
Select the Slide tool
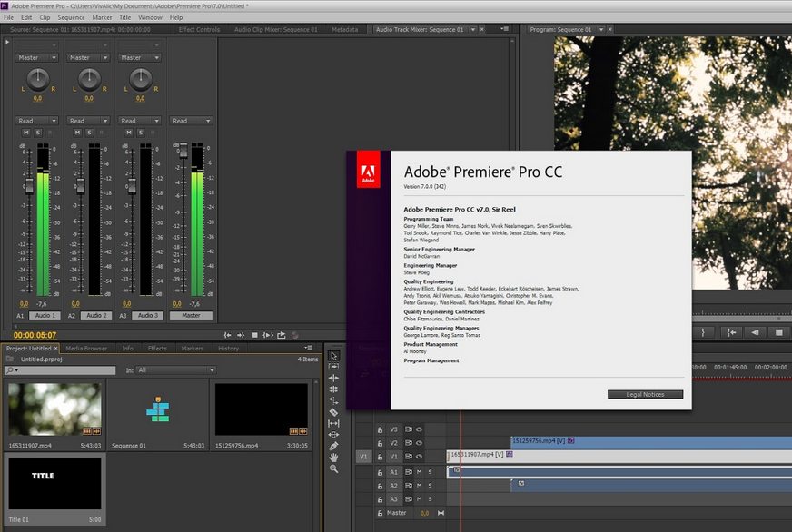333,435
